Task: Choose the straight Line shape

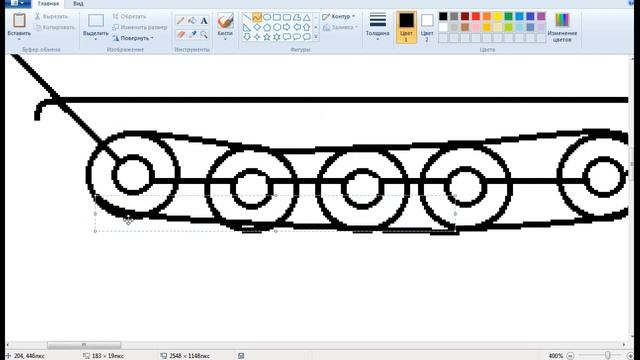Action: pyautogui.click(x=247, y=18)
